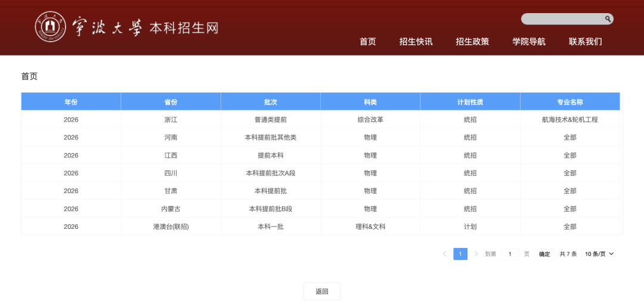This screenshot has height=304, width=644.
Task: Click the 确定 pagination confirm button
Action: (x=544, y=254)
